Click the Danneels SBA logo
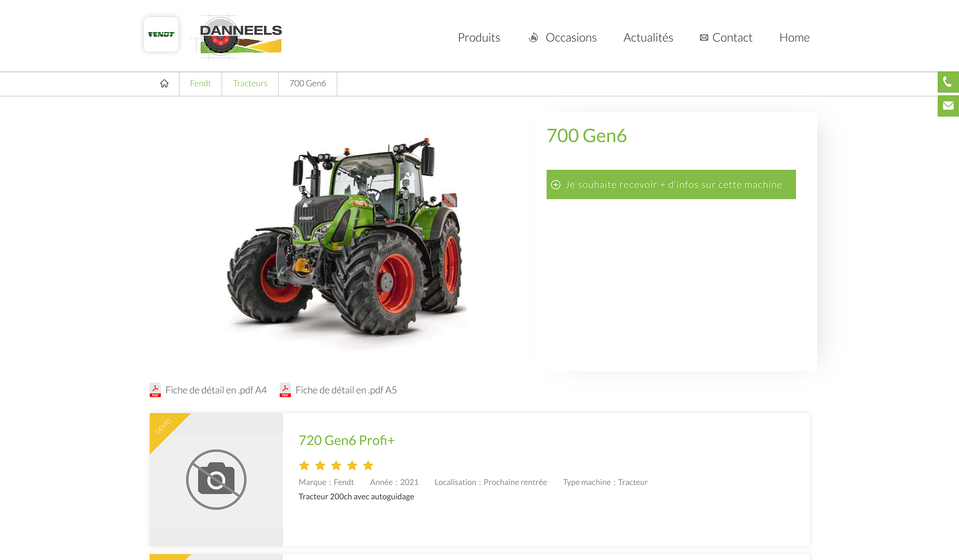 pos(241,37)
